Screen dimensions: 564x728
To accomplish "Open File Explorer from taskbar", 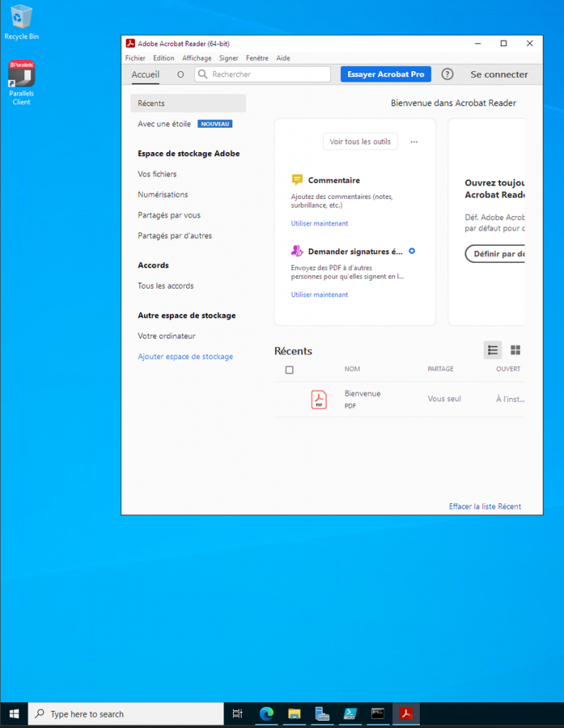I will pyautogui.click(x=294, y=714).
